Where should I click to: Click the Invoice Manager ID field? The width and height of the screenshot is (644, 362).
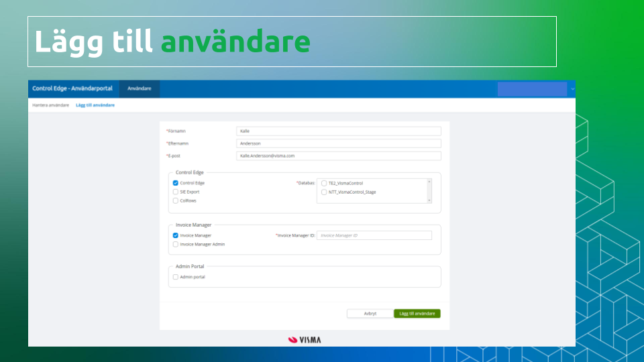(x=374, y=235)
